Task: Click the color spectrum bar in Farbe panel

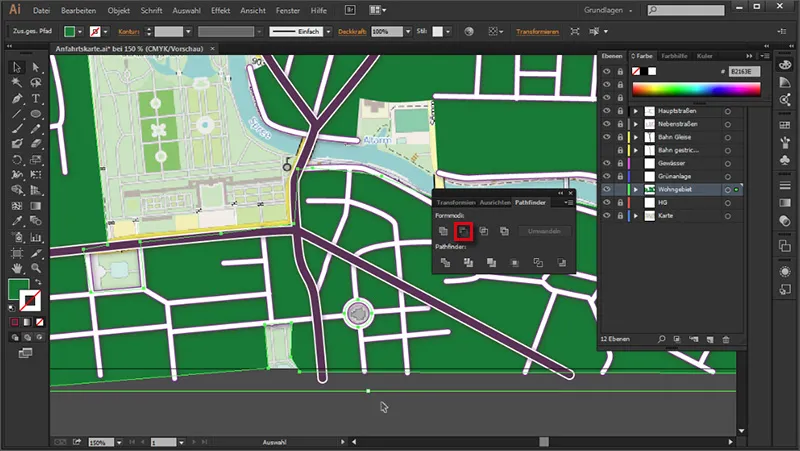Action: coord(696,89)
